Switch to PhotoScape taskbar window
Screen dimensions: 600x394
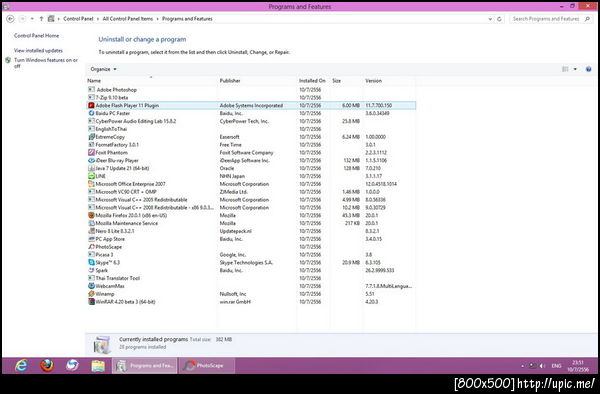point(206,366)
